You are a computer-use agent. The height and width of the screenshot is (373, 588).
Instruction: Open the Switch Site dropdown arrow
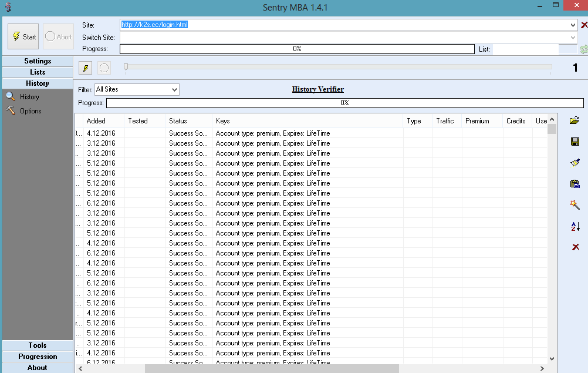(573, 38)
